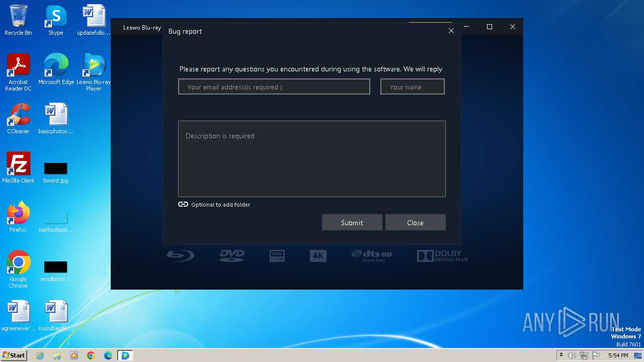Click the Close button in dialog
Viewport: 644px width, 362px height.
pos(416,222)
